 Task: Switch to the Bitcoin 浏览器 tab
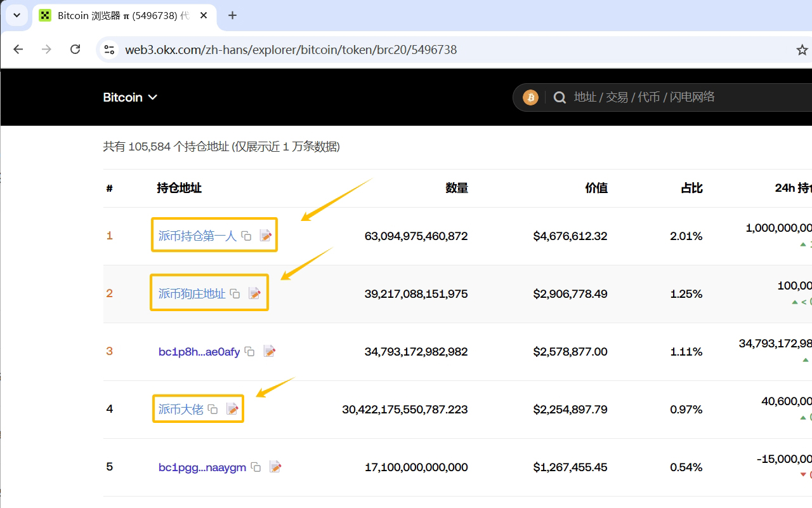(121, 16)
